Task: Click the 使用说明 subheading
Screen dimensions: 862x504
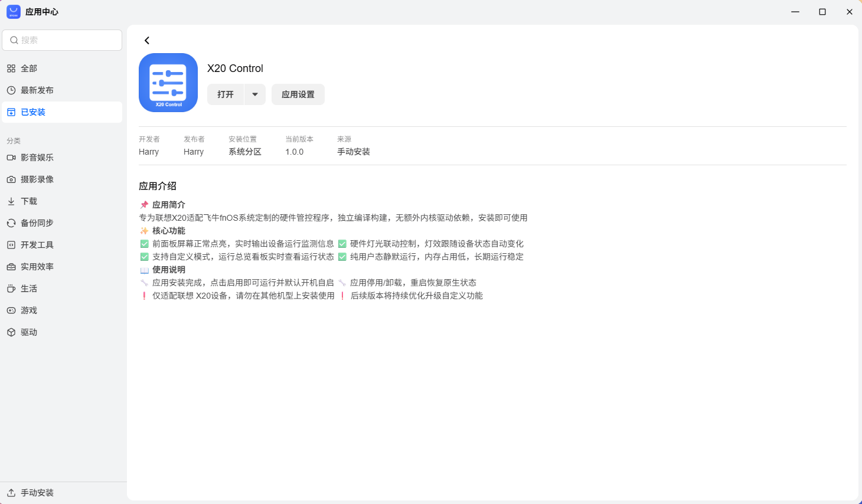Action: (x=169, y=270)
